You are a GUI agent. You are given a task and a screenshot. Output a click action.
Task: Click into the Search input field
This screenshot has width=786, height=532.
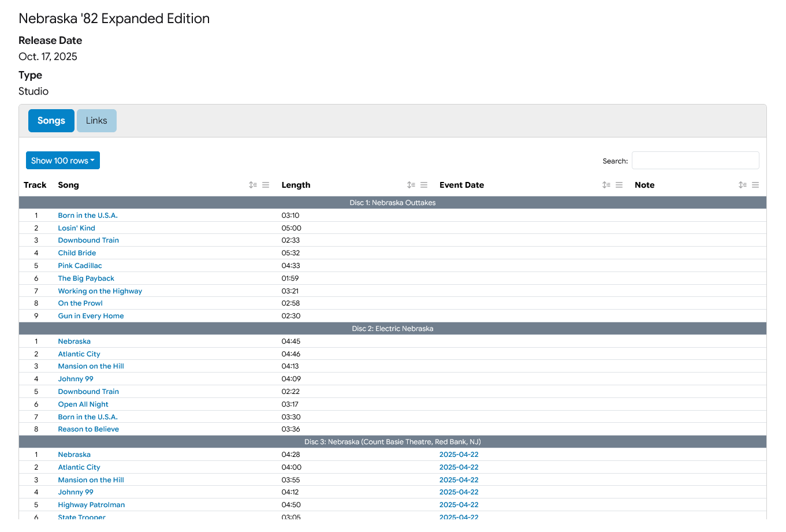pos(695,161)
